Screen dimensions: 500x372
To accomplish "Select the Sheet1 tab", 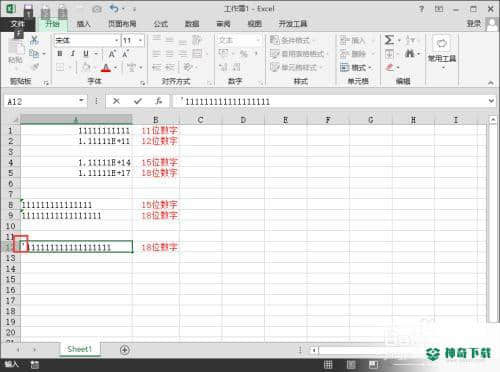I will coord(79,349).
